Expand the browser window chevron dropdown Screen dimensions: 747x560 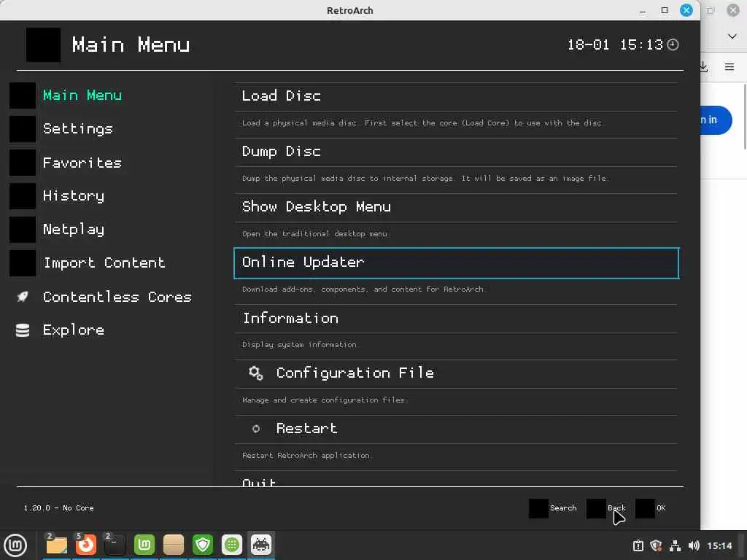[732, 36]
